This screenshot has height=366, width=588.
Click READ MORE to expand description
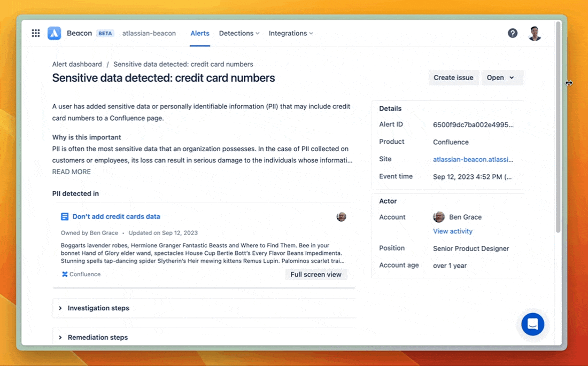point(71,172)
